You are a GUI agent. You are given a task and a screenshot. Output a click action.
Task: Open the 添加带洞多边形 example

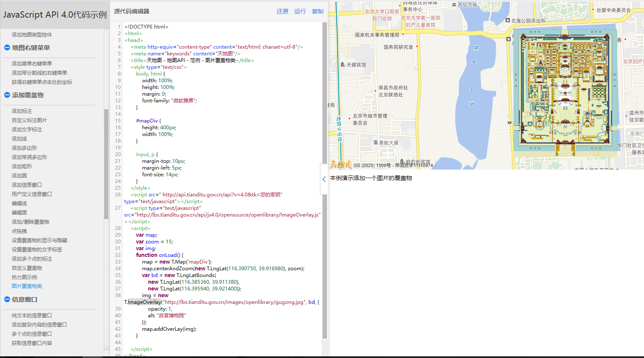coord(29,157)
